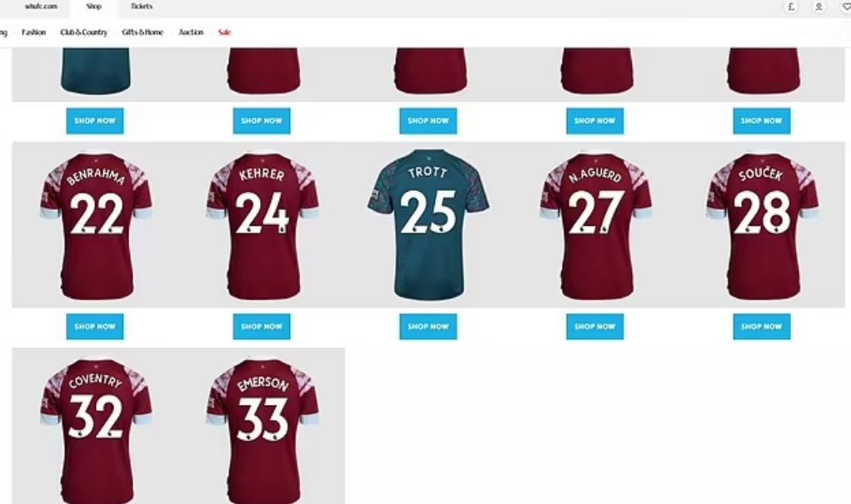
Task: Click Shop Now under N.Aguerd 27 shirt
Action: coord(595,327)
